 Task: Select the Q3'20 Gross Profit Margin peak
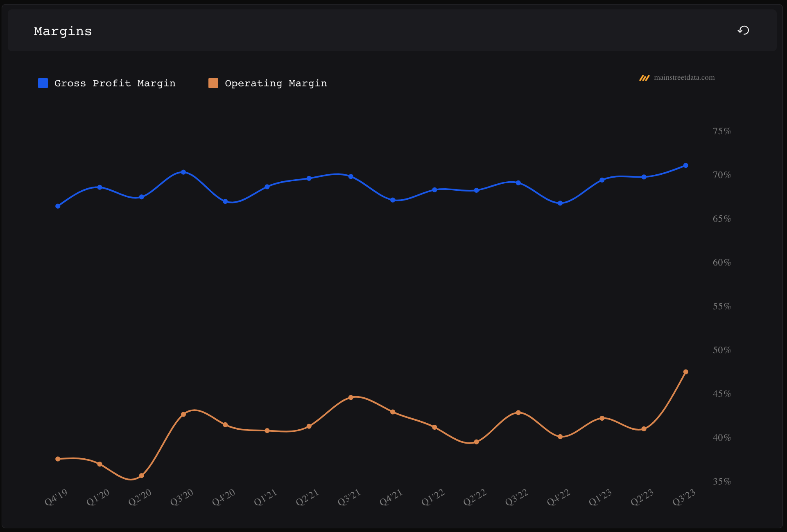click(183, 172)
